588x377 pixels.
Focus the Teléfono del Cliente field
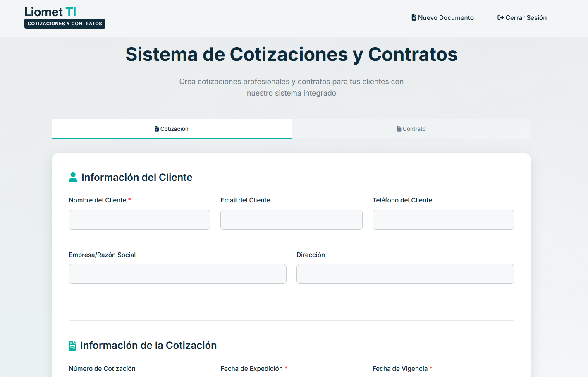click(x=443, y=220)
